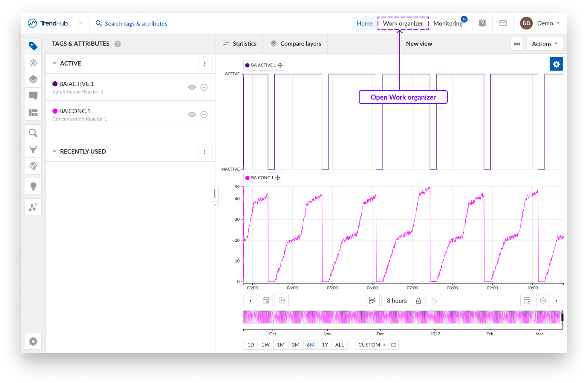The image size is (588, 383).
Task: Open the context items comment icon
Action: [x=33, y=96]
